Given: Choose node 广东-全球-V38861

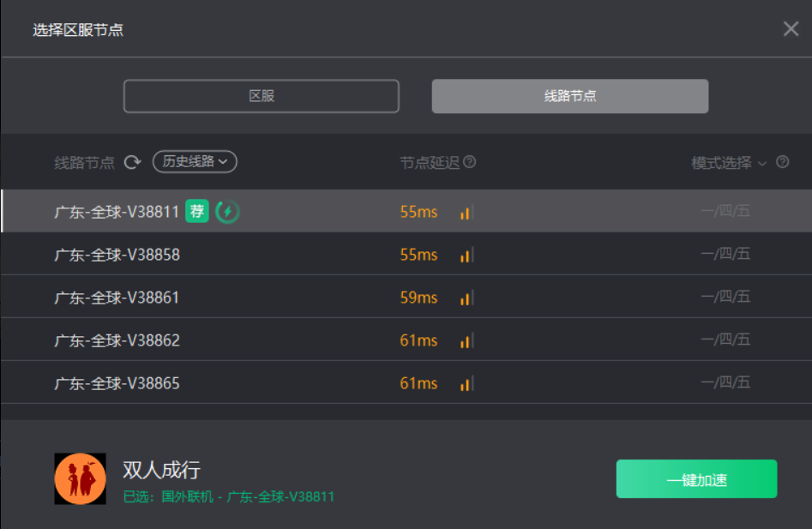Looking at the screenshot, I should 406,298.
